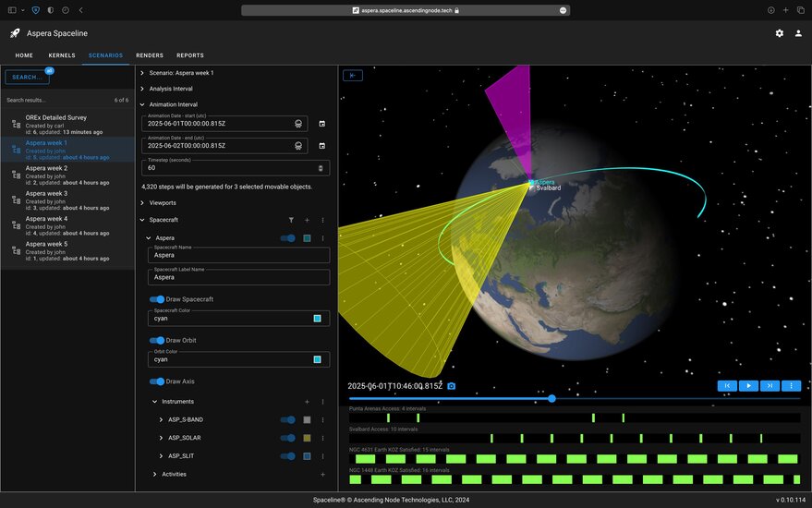
Task: Expand the Analysis Interval section
Action: pos(142,89)
